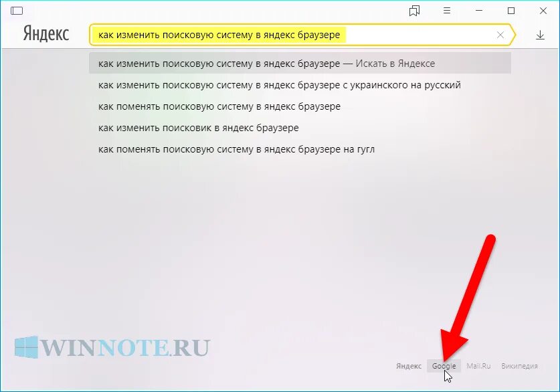Choose suggestion ending "с украинского на русский"
The image size is (560, 392).
(x=300, y=85)
